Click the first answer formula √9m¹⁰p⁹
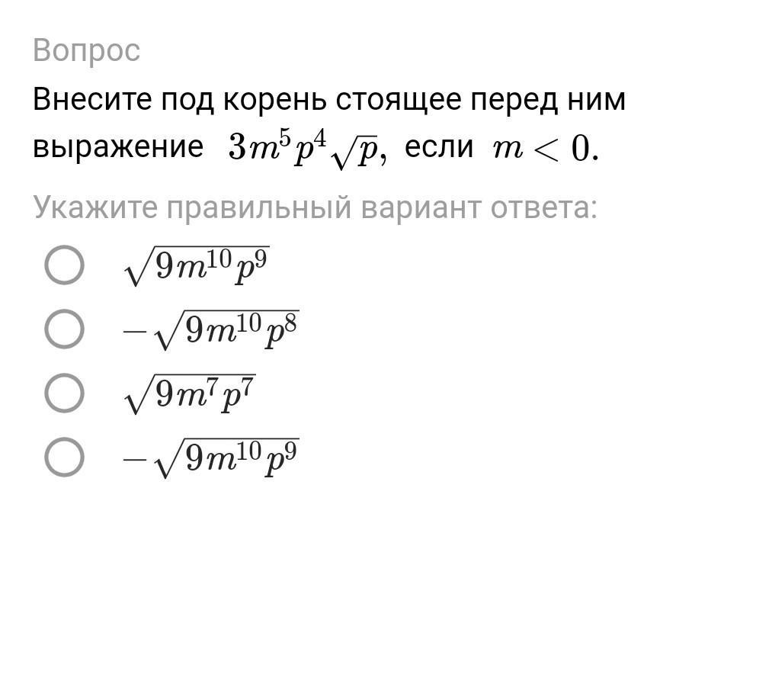 click(197, 266)
